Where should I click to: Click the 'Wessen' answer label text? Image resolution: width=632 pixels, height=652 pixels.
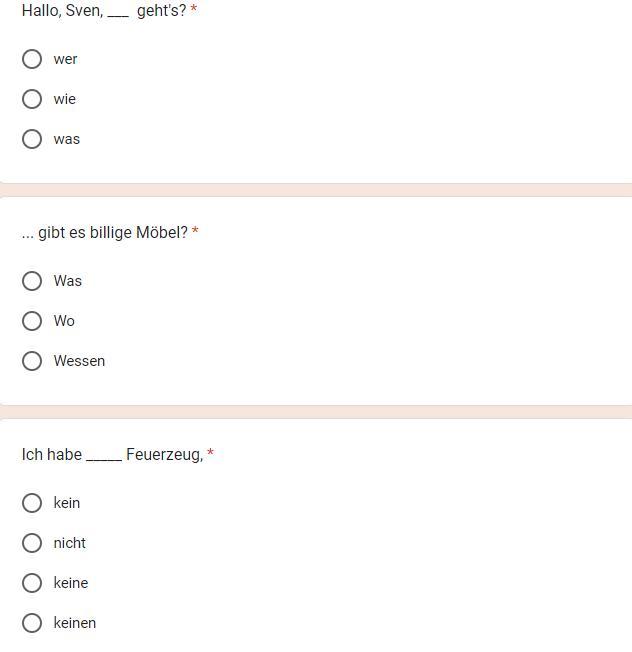point(79,361)
